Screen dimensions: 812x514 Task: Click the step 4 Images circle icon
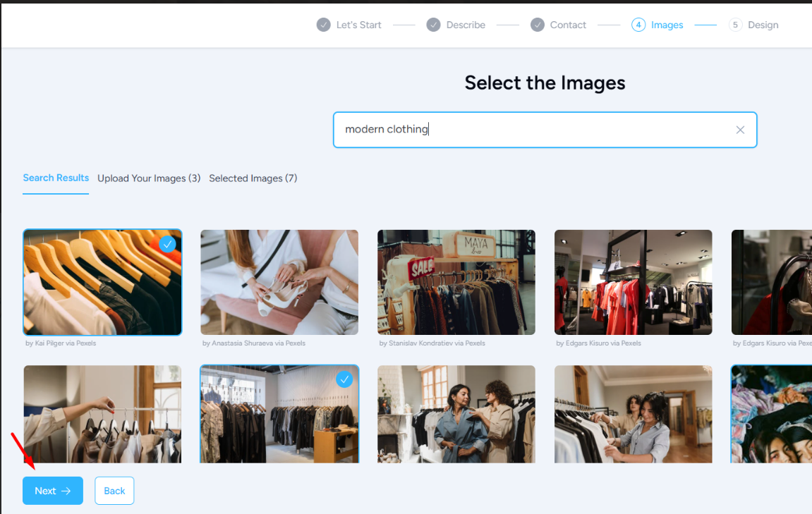(638, 25)
